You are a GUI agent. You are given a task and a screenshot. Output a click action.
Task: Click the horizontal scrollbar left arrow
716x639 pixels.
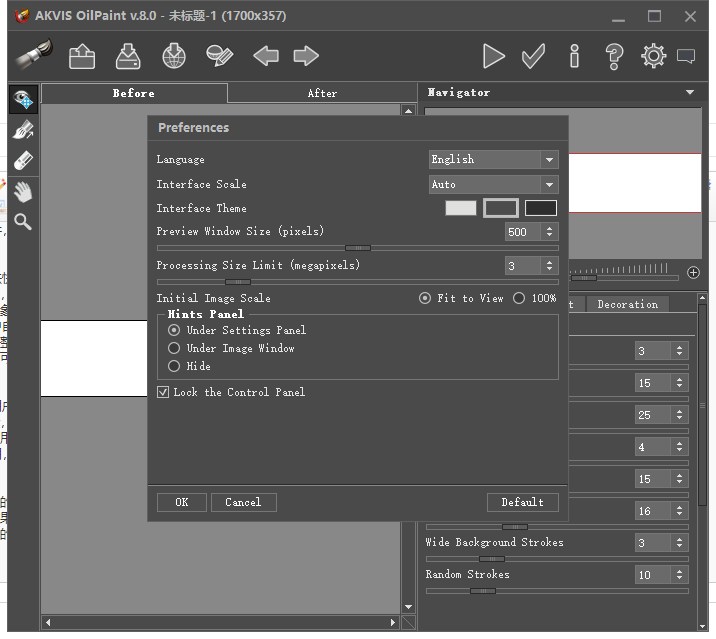pyautogui.click(x=48, y=622)
